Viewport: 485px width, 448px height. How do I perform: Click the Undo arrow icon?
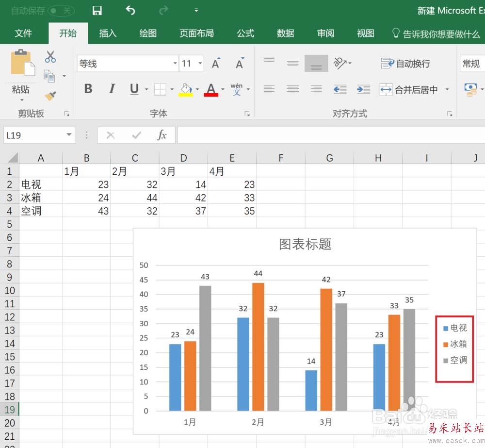point(130,10)
